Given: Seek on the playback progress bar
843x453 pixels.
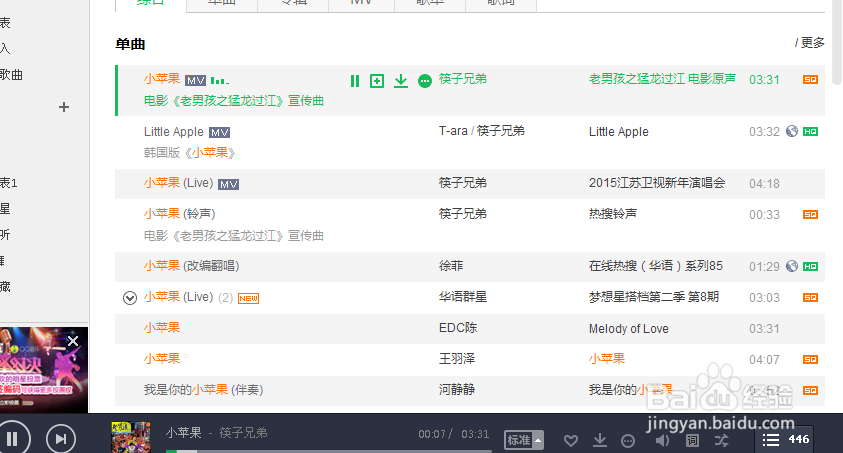Looking at the screenshot, I should [329, 451].
